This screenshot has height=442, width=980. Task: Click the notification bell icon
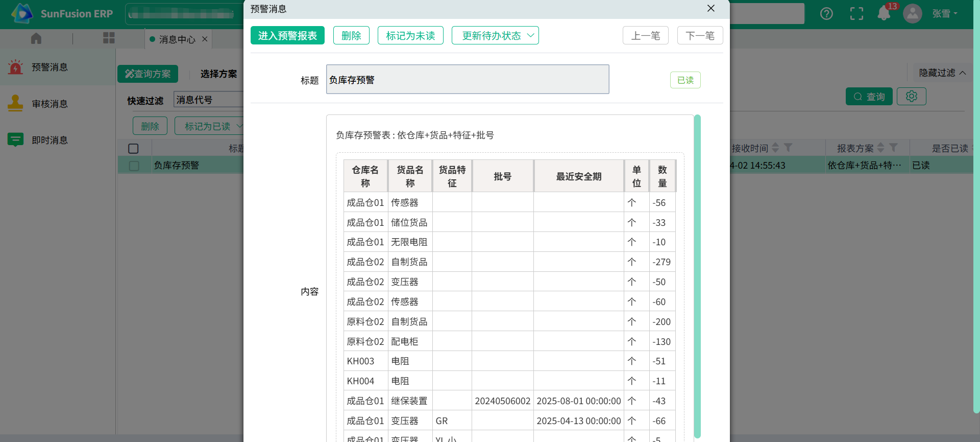coord(884,14)
